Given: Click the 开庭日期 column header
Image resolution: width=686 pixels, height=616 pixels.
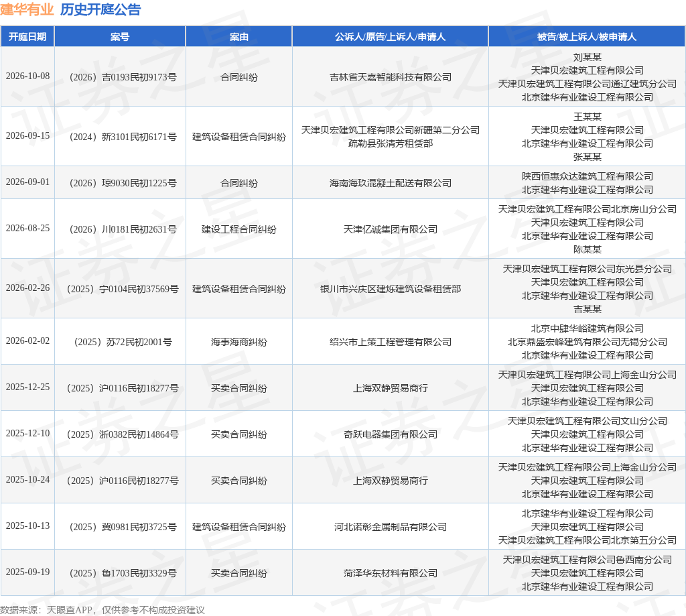Looking at the screenshot, I should (x=27, y=37).
